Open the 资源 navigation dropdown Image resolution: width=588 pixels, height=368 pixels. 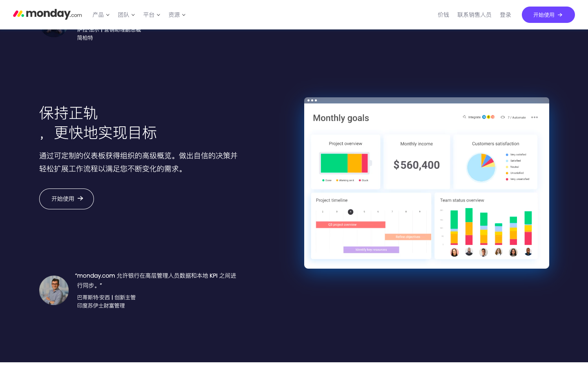pos(177,15)
